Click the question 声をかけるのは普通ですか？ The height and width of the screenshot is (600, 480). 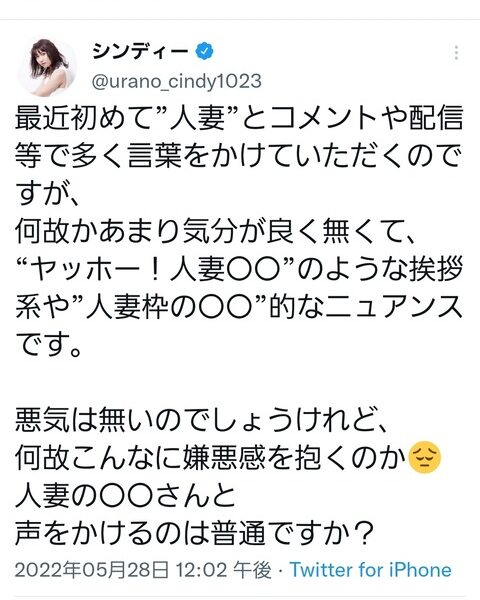pos(194,533)
